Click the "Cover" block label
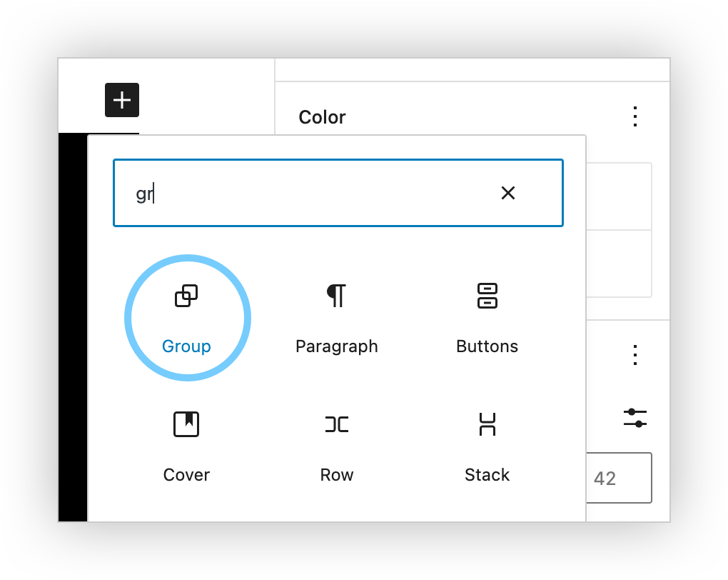This screenshot has width=728, height=580. pyautogui.click(x=186, y=475)
